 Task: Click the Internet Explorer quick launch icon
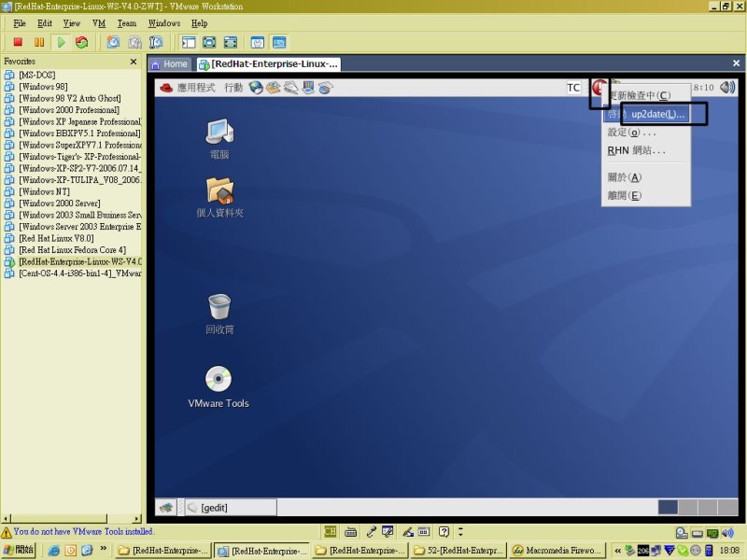pyautogui.click(x=54, y=551)
